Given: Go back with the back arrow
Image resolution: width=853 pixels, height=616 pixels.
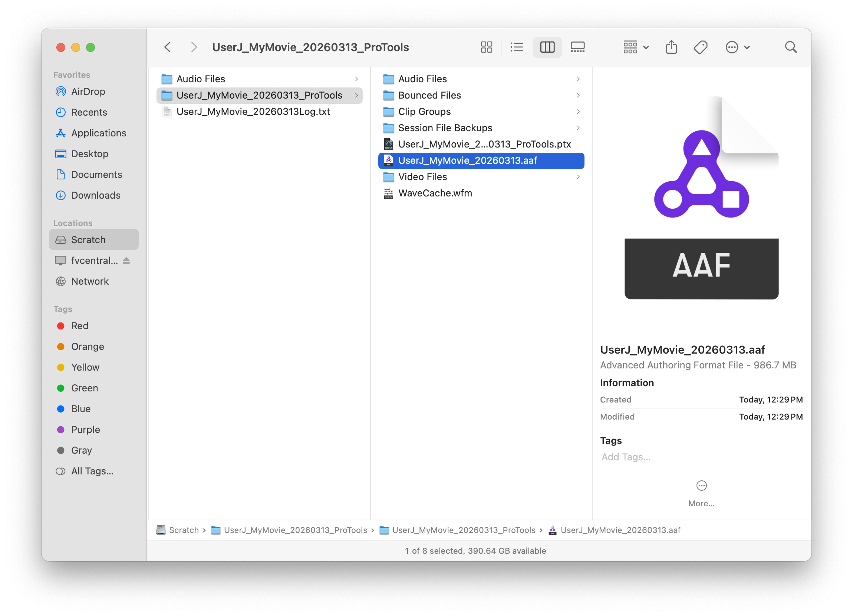Looking at the screenshot, I should point(168,47).
